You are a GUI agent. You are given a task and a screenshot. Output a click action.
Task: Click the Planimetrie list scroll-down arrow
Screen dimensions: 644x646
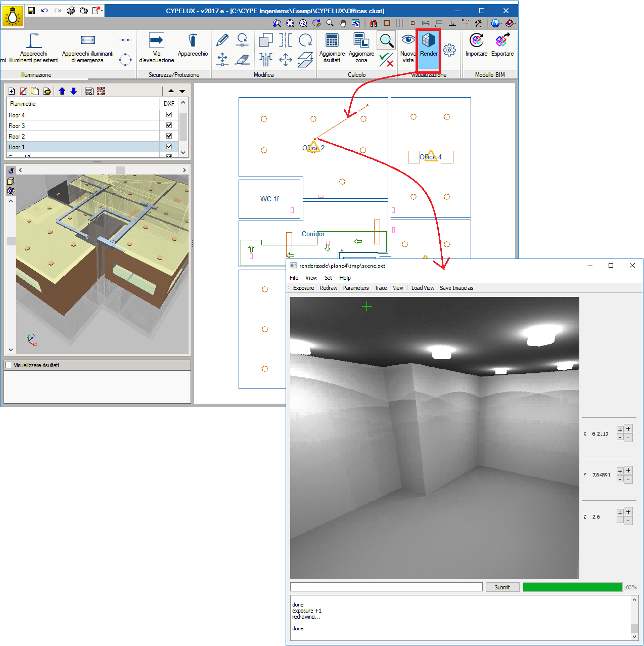[x=183, y=153]
